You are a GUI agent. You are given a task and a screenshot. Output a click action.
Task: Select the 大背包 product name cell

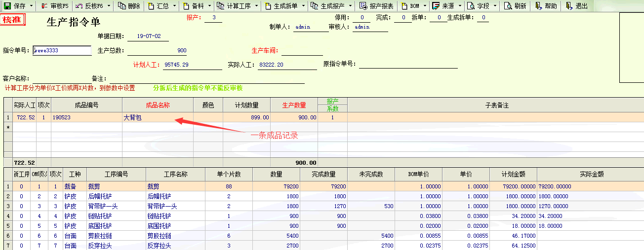coord(158,117)
